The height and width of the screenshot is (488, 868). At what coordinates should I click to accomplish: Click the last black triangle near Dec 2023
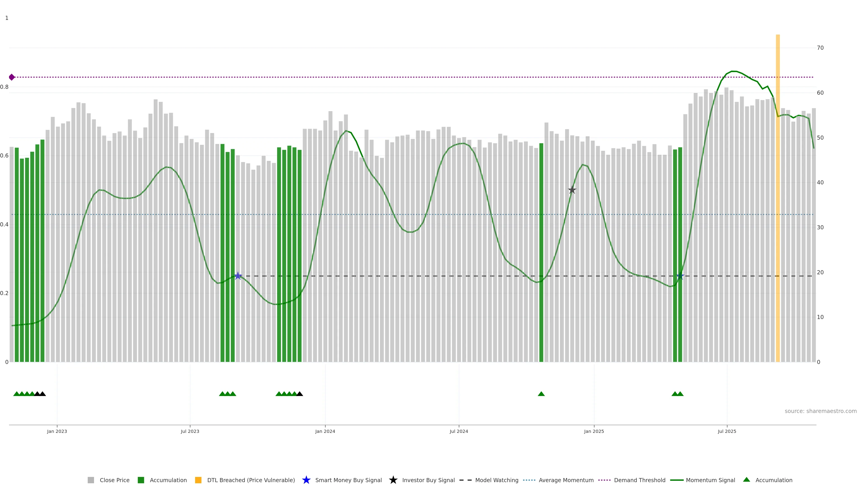point(300,394)
